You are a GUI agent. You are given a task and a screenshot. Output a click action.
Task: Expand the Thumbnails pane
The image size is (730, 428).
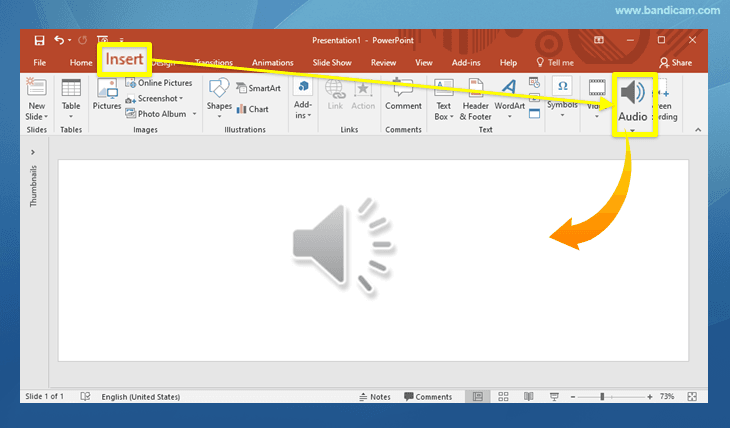pyautogui.click(x=33, y=152)
